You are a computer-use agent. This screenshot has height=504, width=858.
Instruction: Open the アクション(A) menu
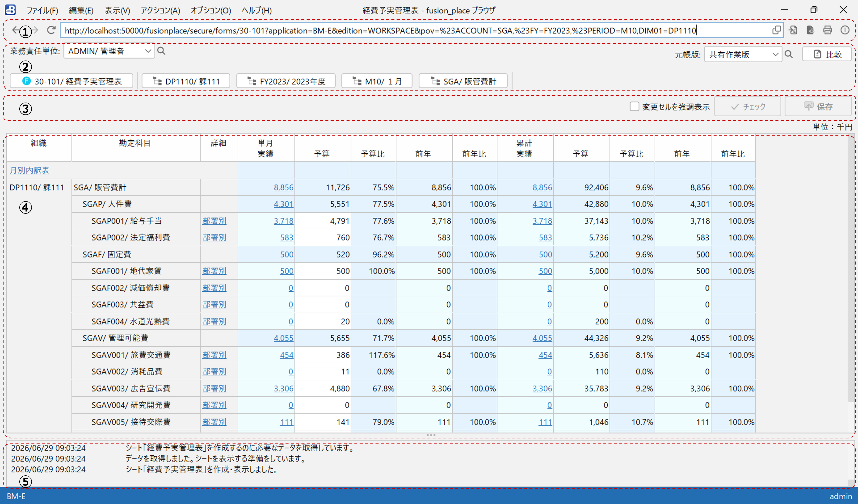pos(160,10)
